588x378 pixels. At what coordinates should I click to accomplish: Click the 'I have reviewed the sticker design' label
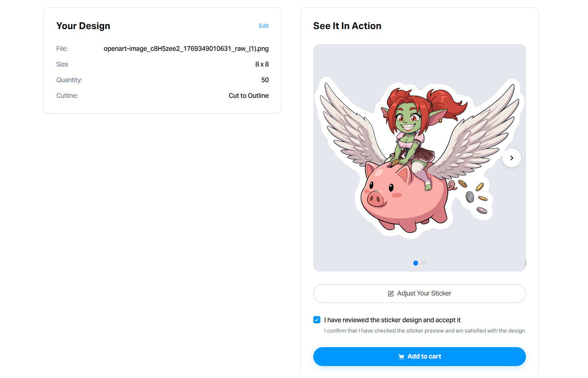pos(392,320)
